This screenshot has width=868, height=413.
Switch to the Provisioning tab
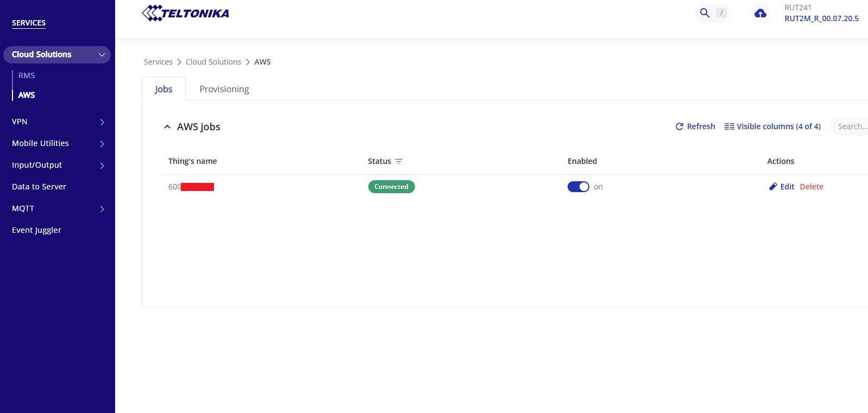coord(224,89)
